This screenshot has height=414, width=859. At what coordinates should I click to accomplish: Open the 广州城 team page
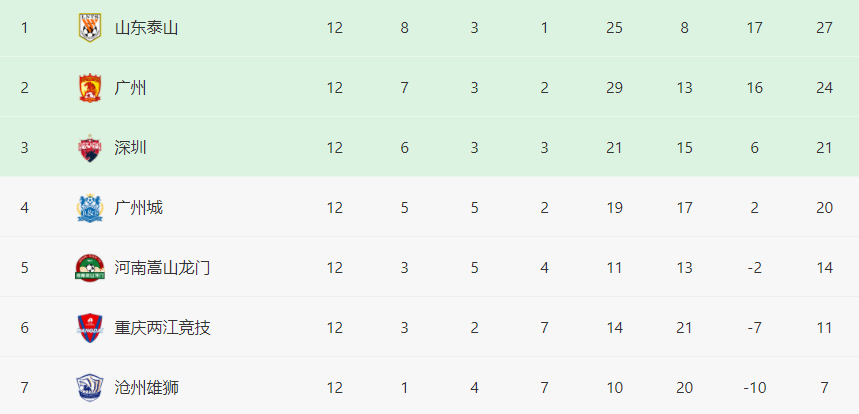[138, 208]
